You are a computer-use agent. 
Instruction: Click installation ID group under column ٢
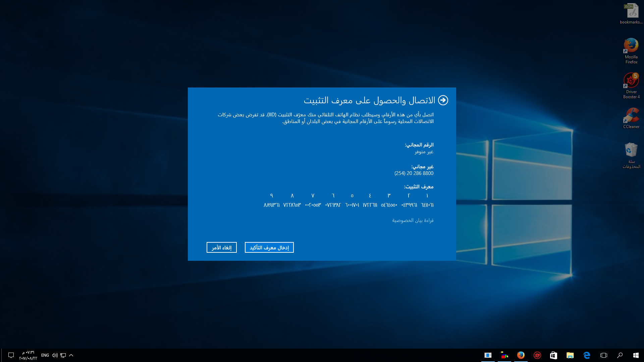(409, 205)
